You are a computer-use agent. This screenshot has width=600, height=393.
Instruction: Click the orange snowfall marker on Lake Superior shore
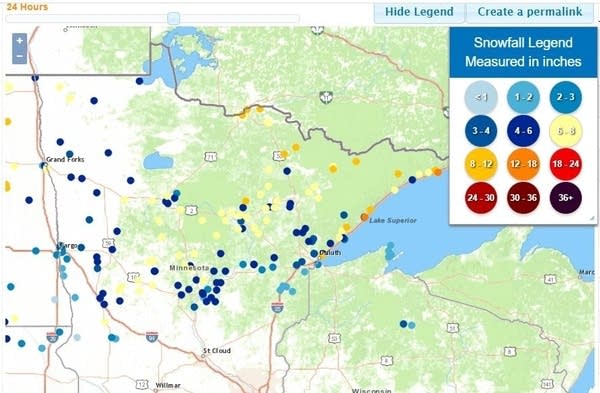point(364,217)
